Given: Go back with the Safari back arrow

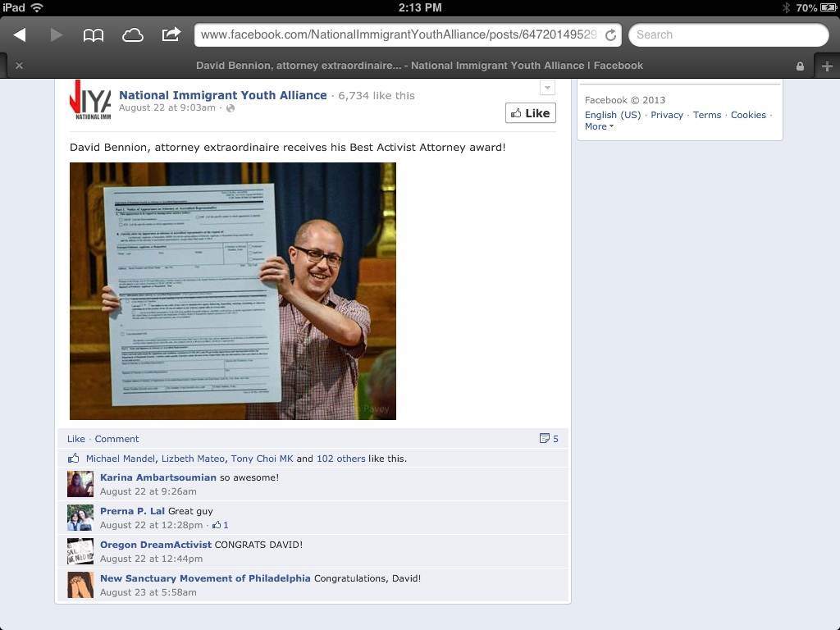Looking at the screenshot, I should (20, 34).
